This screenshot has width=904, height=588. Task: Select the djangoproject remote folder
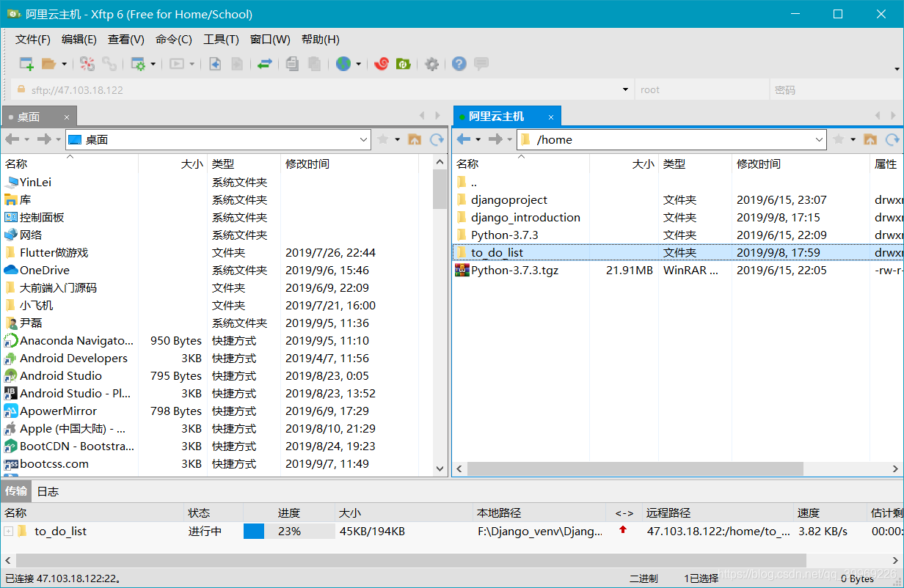point(509,199)
